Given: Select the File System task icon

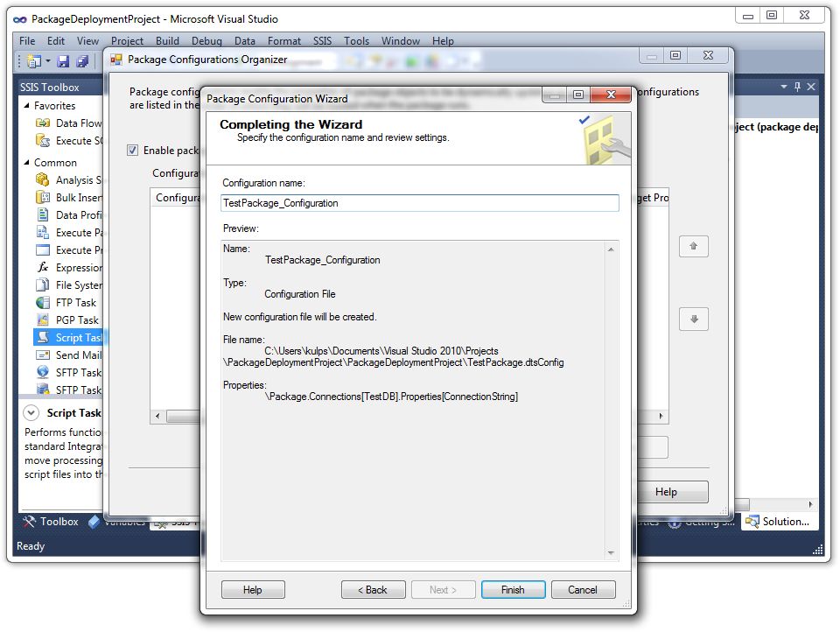Looking at the screenshot, I should pyautogui.click(x=42, y=285).
